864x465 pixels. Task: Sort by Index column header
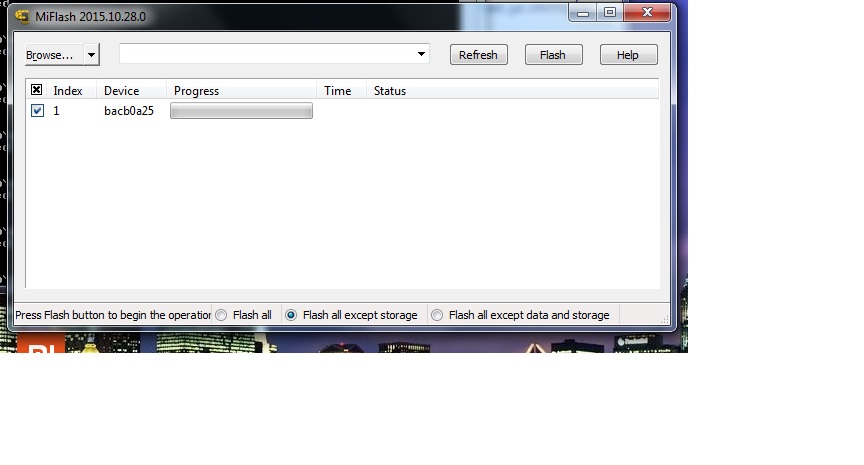[68, 91]
